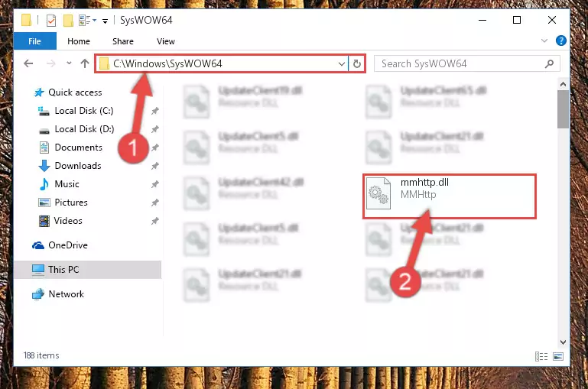
Task: Select This PC in navigation pane
Action: pyautogui.click(x=87, y=270)
